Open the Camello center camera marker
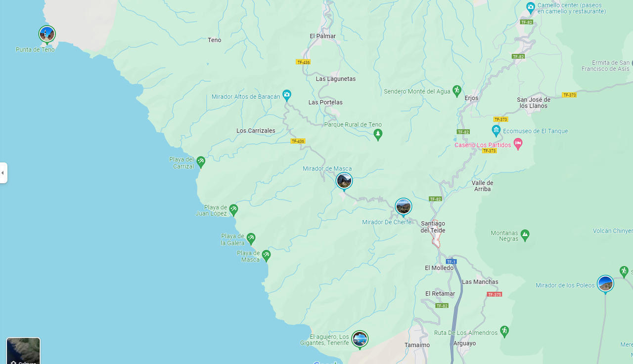Screen dimensions: 633x364 click(x=531, y=7)
